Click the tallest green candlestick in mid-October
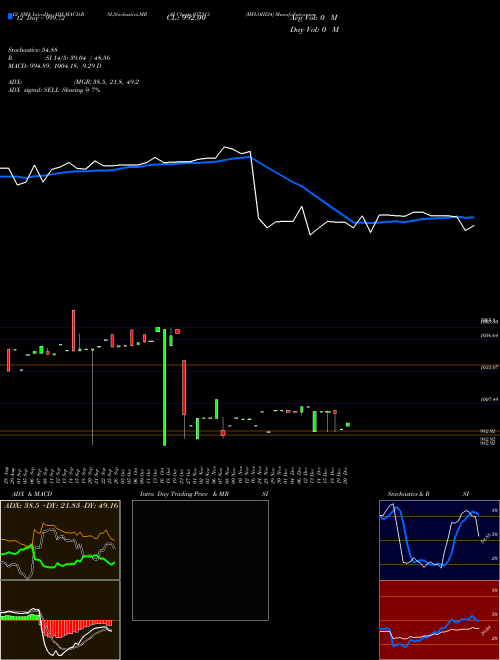The image size is (500, 660). [165, 387]
